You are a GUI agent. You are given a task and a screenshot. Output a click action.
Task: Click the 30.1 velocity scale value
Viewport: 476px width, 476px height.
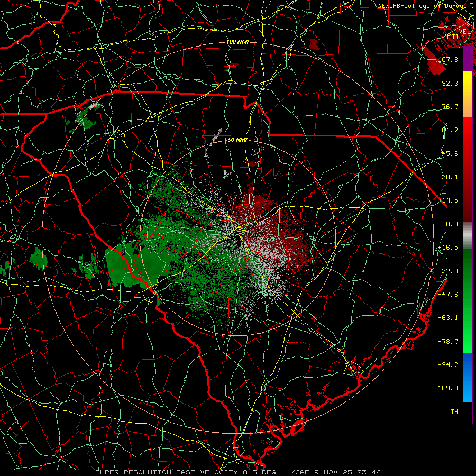coord(450,177)
